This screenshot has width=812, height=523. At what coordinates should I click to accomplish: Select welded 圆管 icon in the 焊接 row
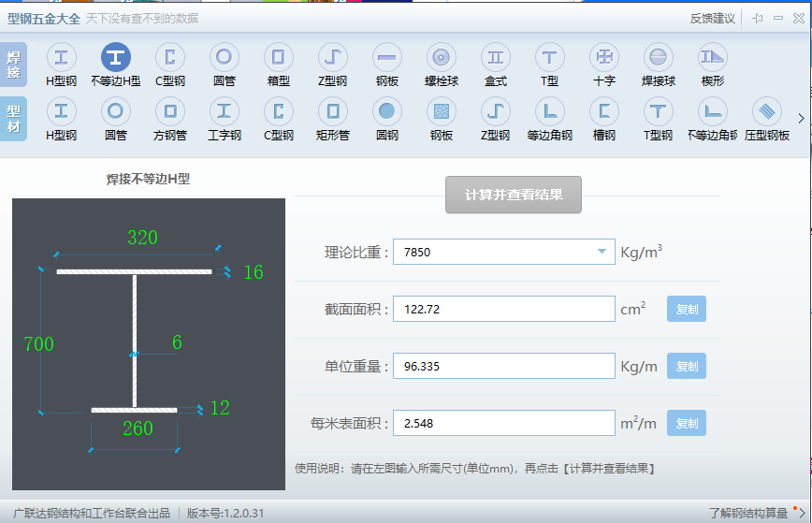pyautogui.click(x=225, y=57)
